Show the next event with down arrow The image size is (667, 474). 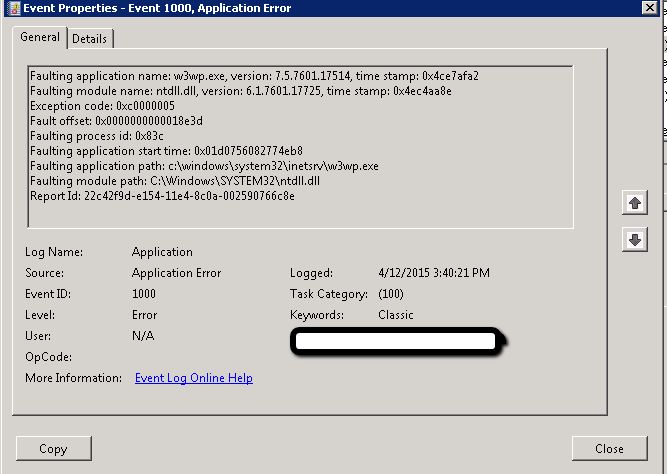[635, 240]
